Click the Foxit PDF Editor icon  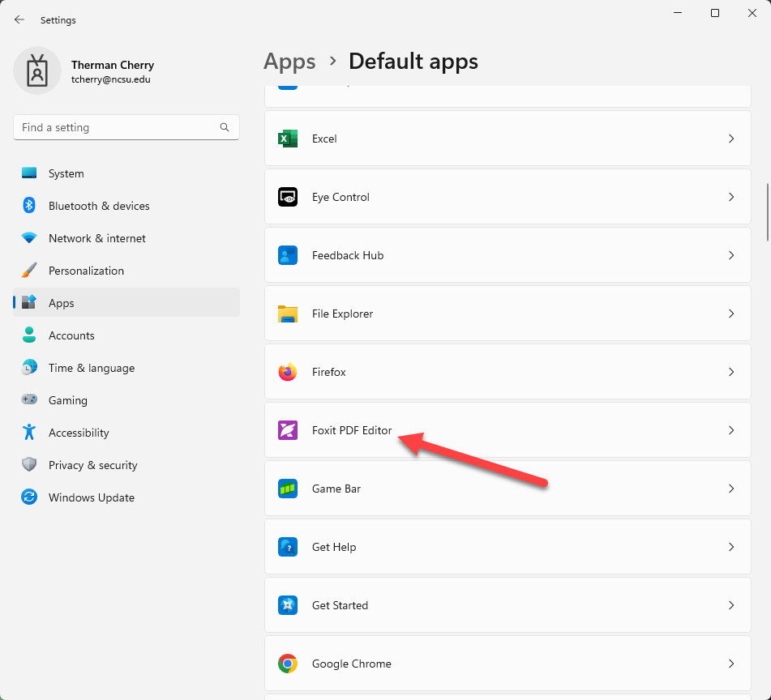287,430
